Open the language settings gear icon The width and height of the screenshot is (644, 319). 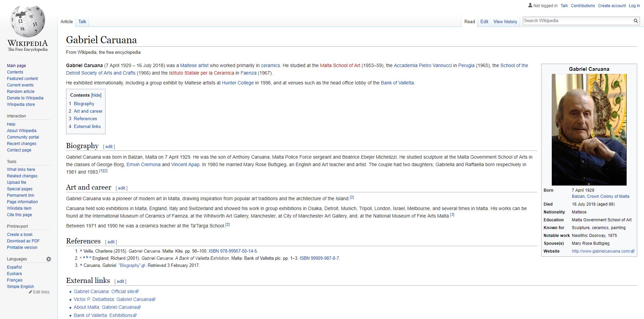pos(49,259)
